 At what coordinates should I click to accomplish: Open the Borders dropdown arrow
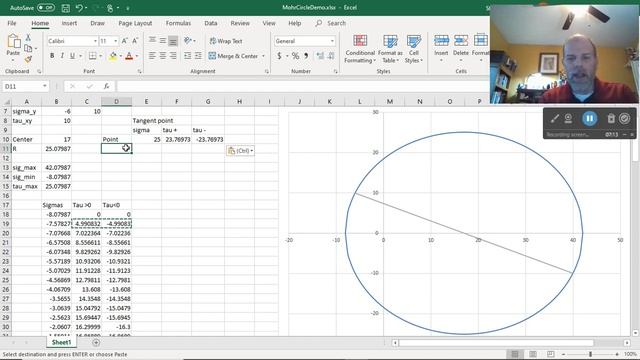coord(100,56)
